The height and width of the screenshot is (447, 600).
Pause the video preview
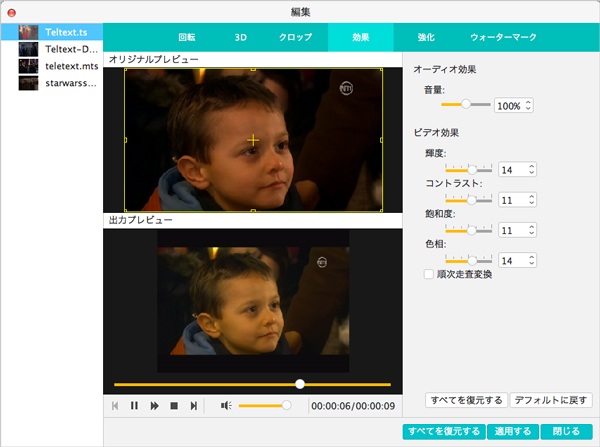click(x=135, y=406)
